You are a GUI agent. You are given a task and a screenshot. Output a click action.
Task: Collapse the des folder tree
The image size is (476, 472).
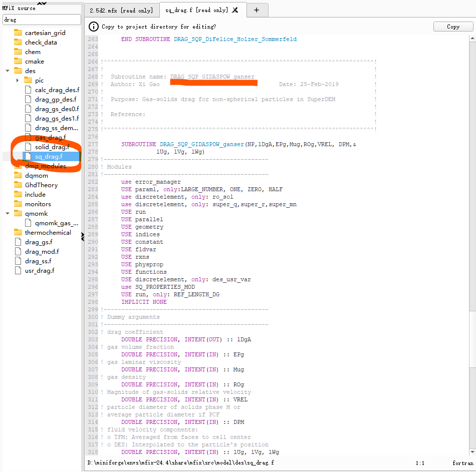8,71
